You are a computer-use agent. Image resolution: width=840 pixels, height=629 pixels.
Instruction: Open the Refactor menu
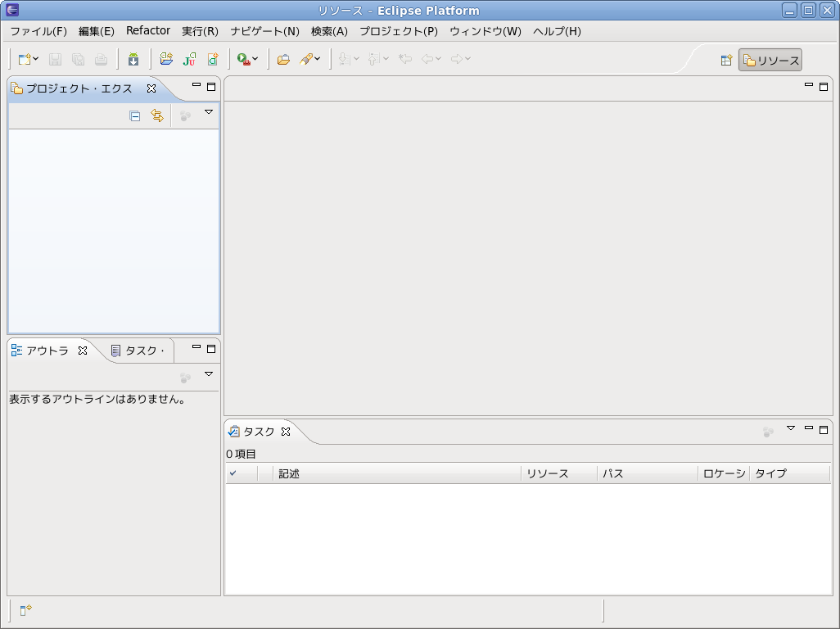click(x=148, y=30)
